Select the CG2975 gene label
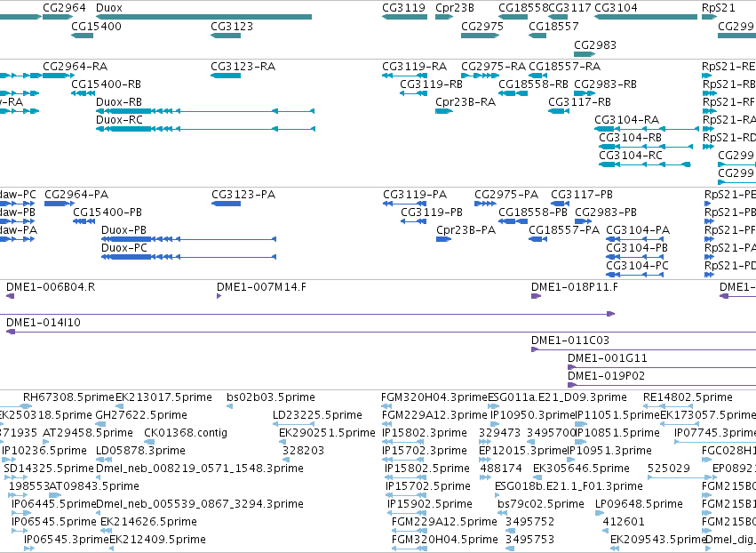Viewport: 756px width, 553px height. click(482, 26)
